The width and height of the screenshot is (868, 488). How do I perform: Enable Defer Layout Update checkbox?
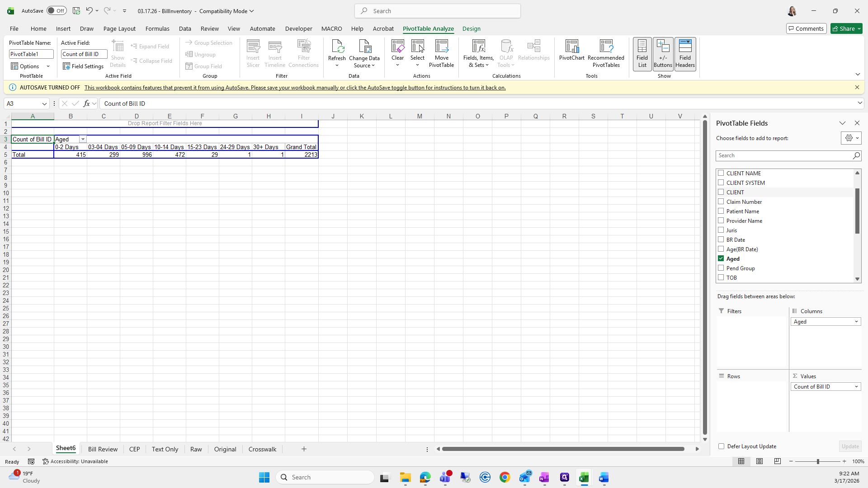(x=721, y=446)
